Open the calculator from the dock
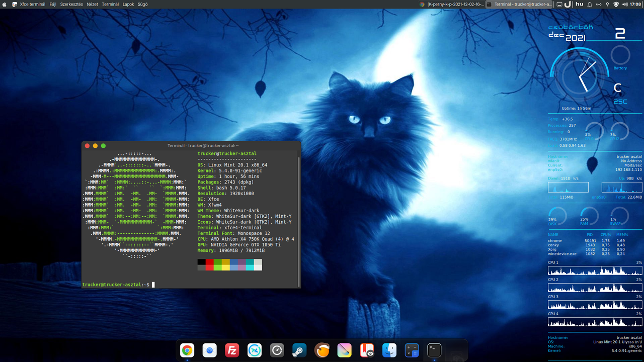The width and height of the screenshot is (644, 362). coord(412,350)
